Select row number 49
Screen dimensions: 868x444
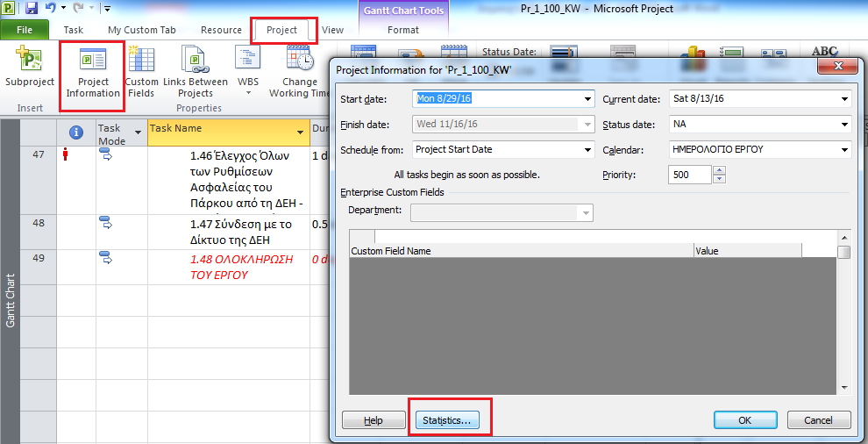click(x=39, y=267)
